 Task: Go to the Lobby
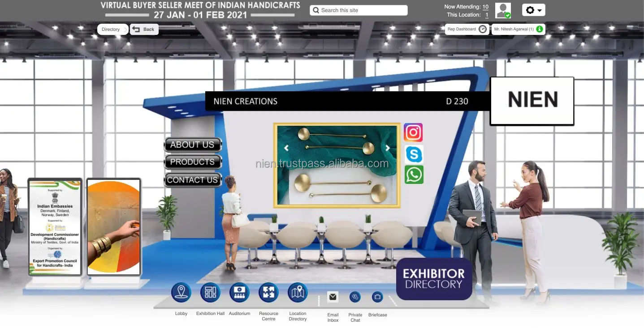pos(181,293)
